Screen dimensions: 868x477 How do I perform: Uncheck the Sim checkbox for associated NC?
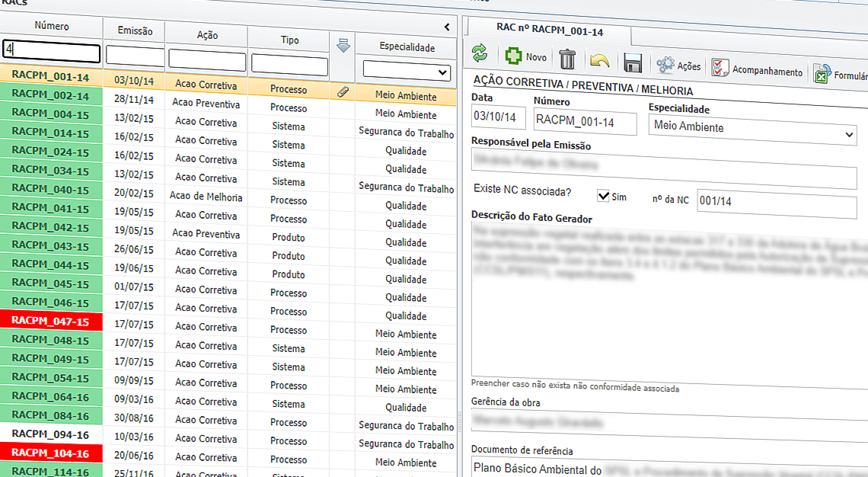tap(605, 196)
